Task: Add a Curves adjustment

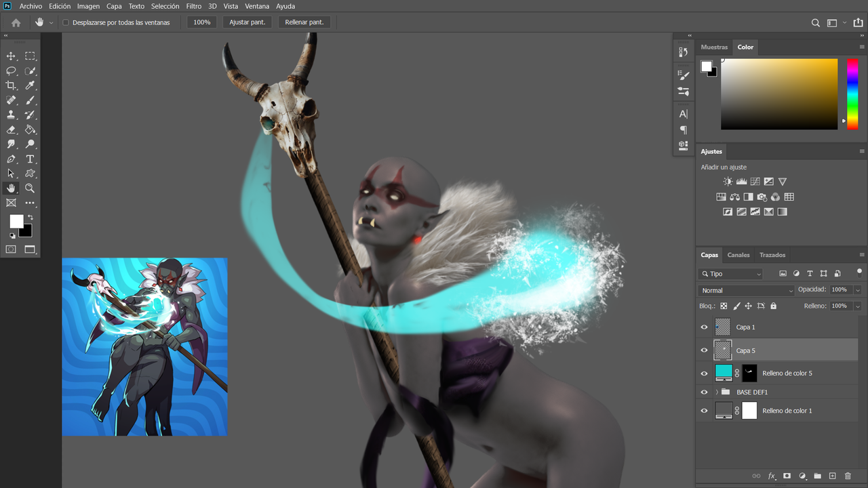Action: pos(755,182)
